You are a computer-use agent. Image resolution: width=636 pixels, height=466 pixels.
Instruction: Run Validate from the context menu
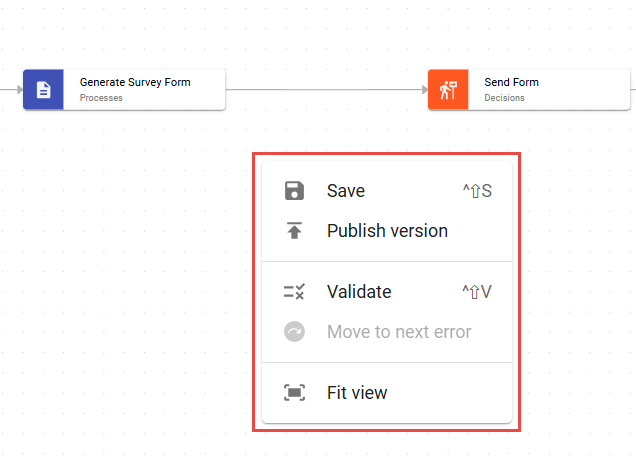[359, 292]
